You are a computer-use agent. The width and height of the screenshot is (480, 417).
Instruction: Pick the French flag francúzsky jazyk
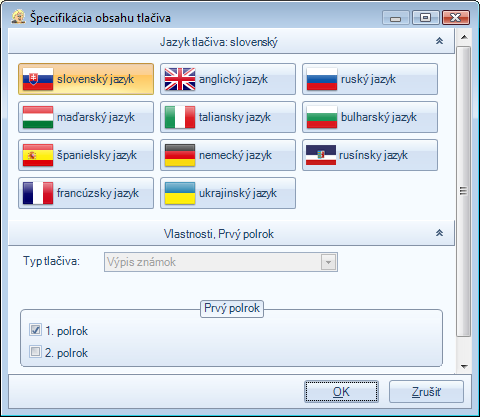point(86,193)
